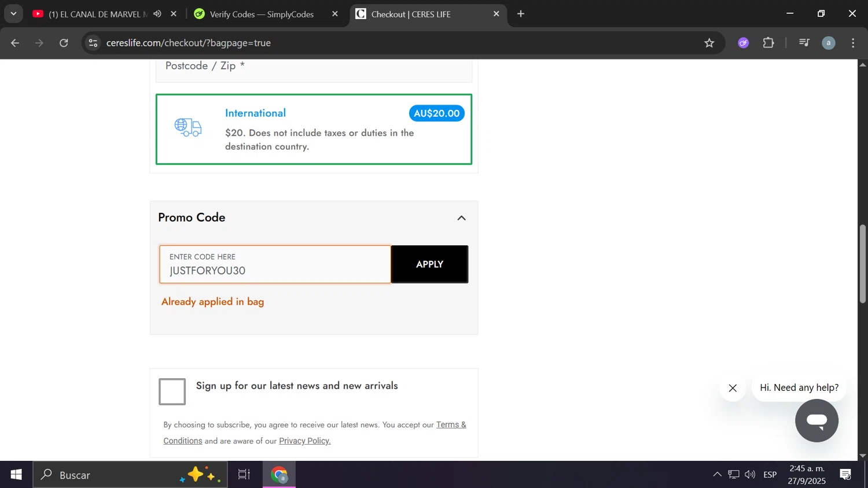
Task: Change the ESP input language
Action: tap(770, 475)
